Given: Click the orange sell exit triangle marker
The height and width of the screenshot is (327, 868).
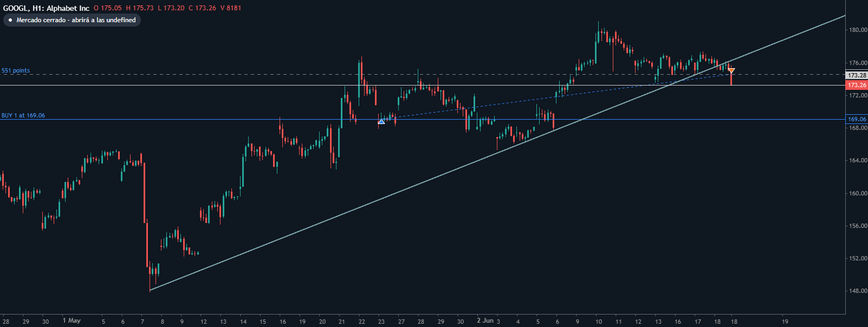Looking at the screenshot, I should tap(731, 71).
